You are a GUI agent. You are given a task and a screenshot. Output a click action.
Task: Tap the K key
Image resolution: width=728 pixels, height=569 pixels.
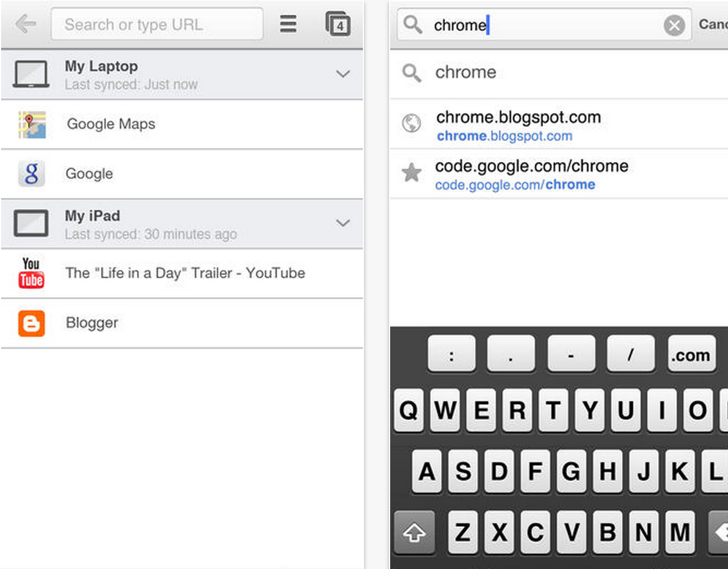(680, 471)
